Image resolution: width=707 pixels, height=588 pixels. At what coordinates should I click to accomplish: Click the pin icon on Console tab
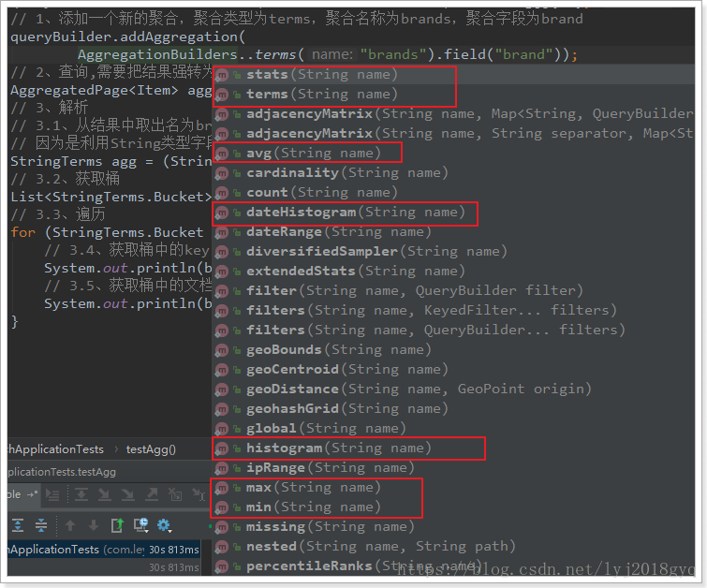click(x=32, y=494)
